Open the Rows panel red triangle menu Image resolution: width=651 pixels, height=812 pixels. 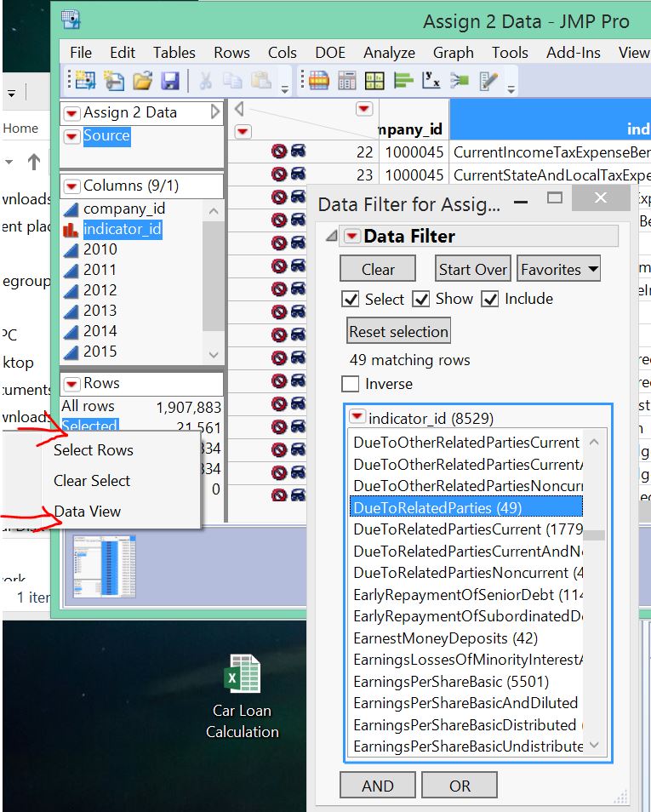[x=72, y=384]
